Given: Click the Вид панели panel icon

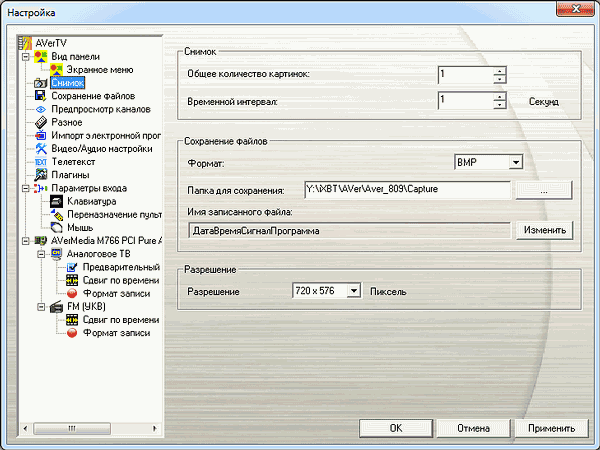Looking at the screenshot, I should pyautogui.click(x=41, y=57).
